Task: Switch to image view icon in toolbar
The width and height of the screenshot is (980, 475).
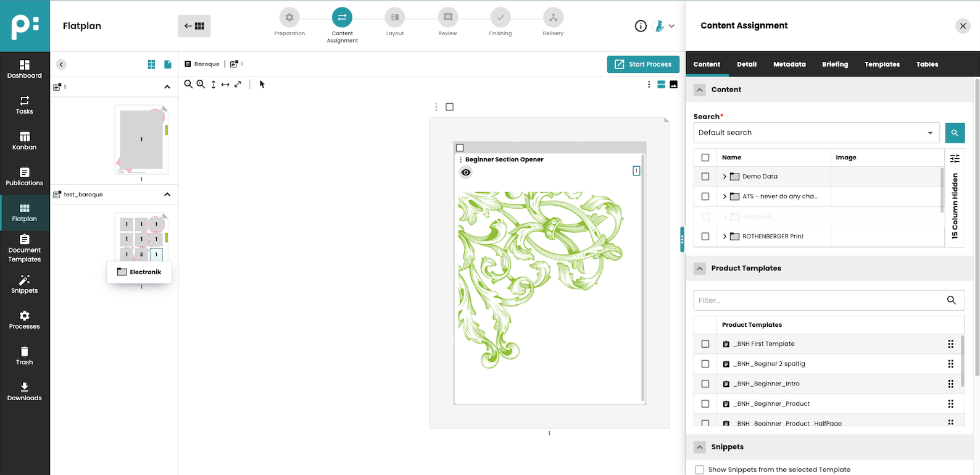Action: pos(673,84)
